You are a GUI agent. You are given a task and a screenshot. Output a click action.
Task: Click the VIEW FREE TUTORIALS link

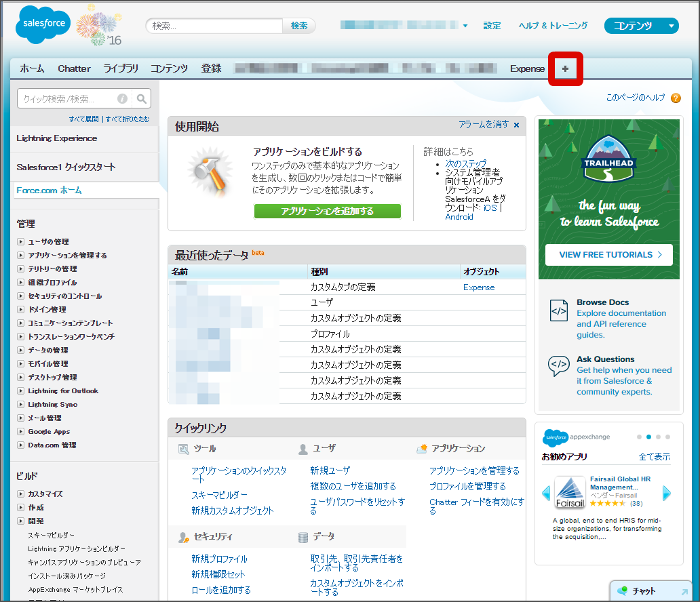(x=608, y=254)
